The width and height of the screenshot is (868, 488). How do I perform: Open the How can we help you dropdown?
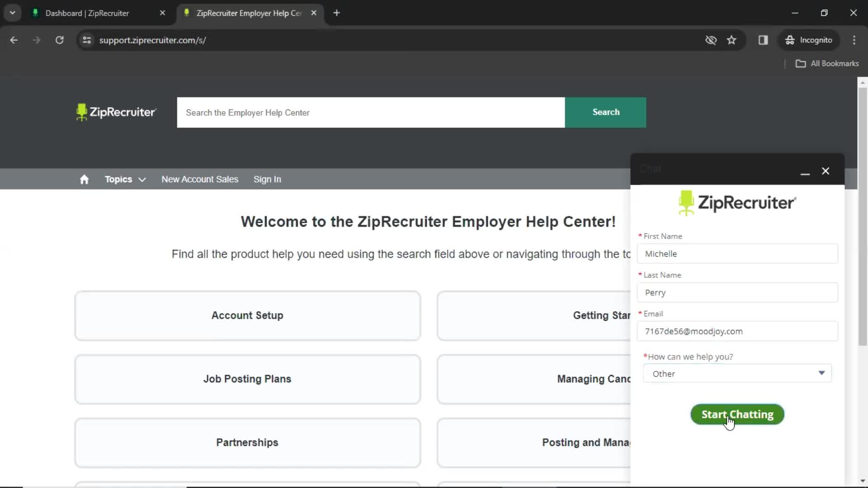737,374
